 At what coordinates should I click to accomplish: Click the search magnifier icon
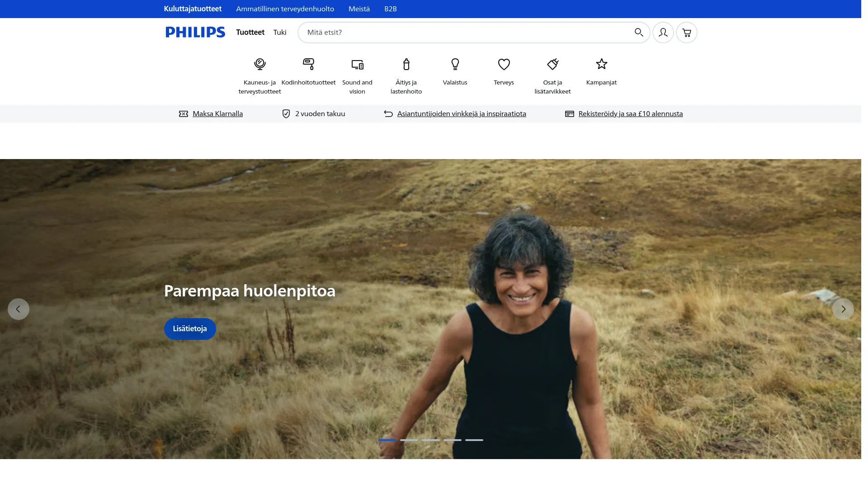coord(638,32)
